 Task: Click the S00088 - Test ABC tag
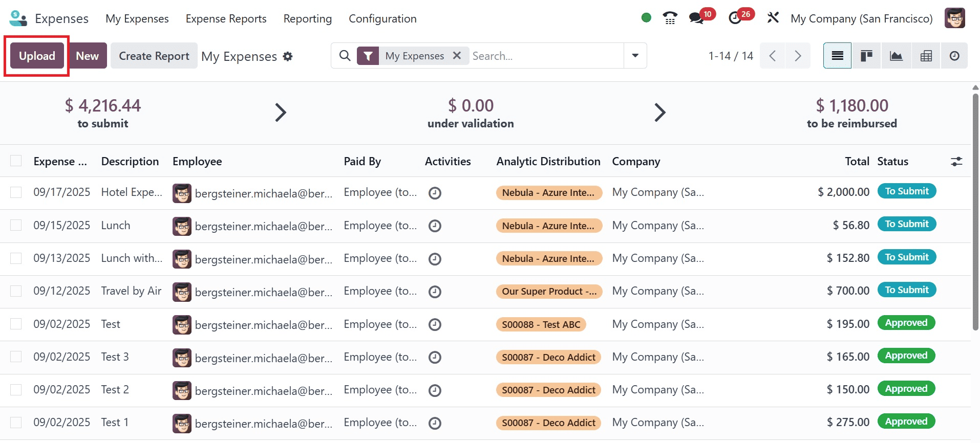click(541, 324)
